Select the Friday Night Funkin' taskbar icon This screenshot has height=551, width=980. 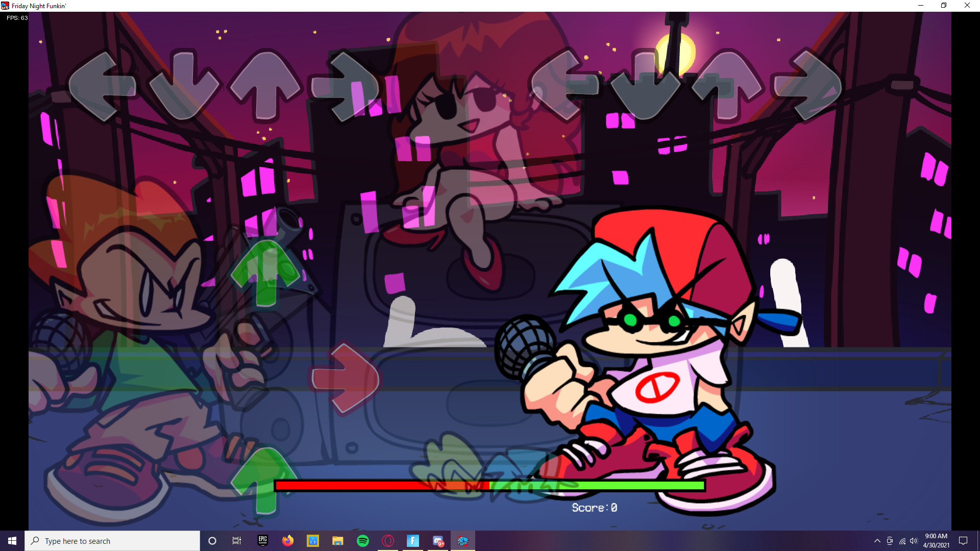[x=463, y=541]
